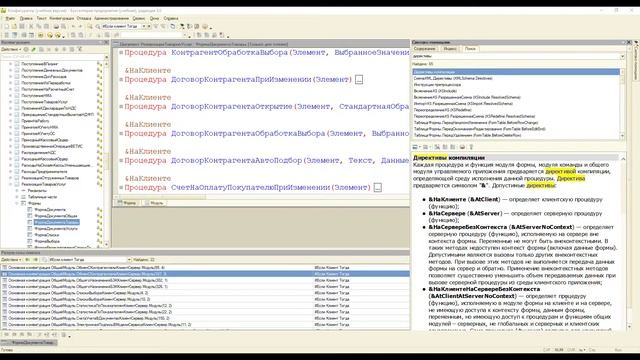The width and height of the screenshot is (640, 360).
Task: Close the Конфигурация panel
Action: (107, 42)
